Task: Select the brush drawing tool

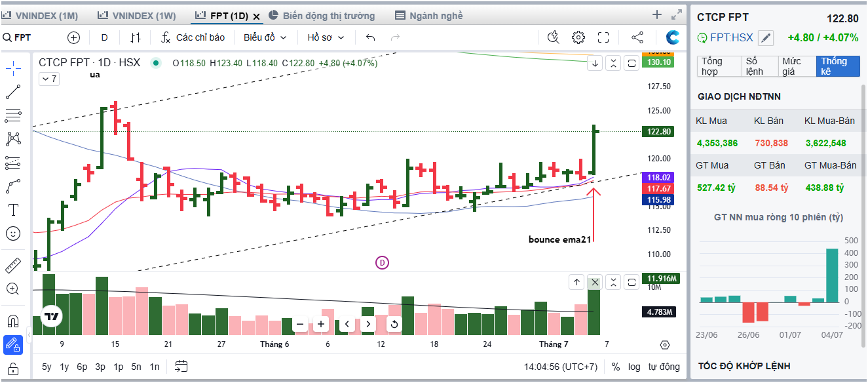Action: point(13,186)
